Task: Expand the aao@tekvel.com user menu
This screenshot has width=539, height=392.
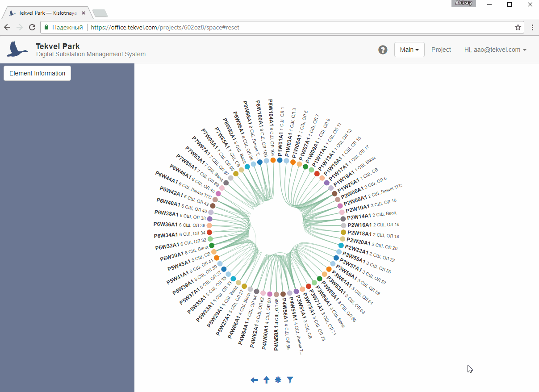Action: click(x=495, y=50)
